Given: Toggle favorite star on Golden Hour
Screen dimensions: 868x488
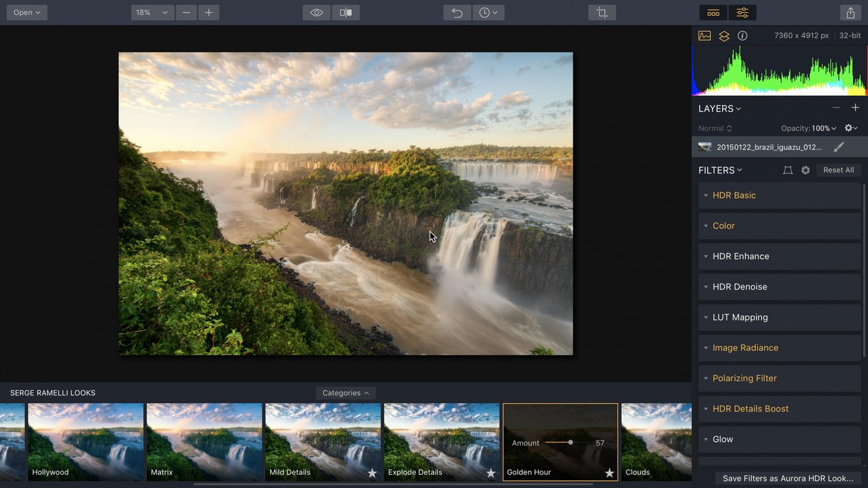Looking at the screenshot, I should [610, 473].
